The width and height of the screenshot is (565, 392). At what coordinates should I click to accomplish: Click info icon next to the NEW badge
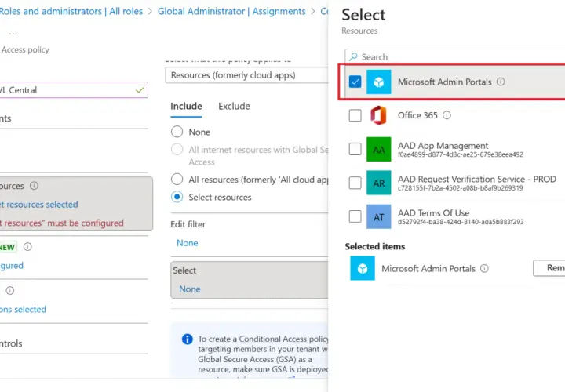(x=27, y=247)
